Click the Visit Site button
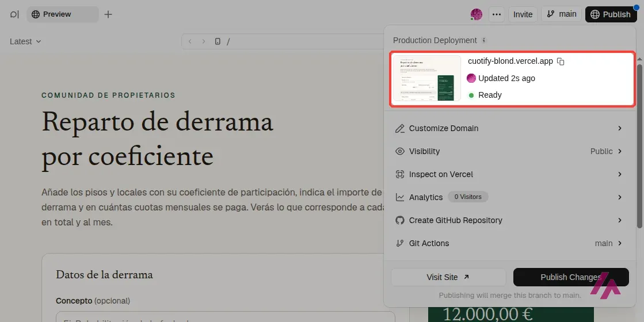Viewport: 644px width, 322px height. click(x=448, y=277)
